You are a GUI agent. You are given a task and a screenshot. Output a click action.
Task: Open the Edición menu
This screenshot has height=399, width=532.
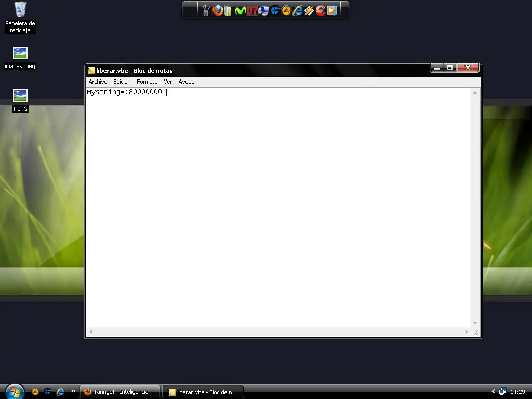[122, 82]
